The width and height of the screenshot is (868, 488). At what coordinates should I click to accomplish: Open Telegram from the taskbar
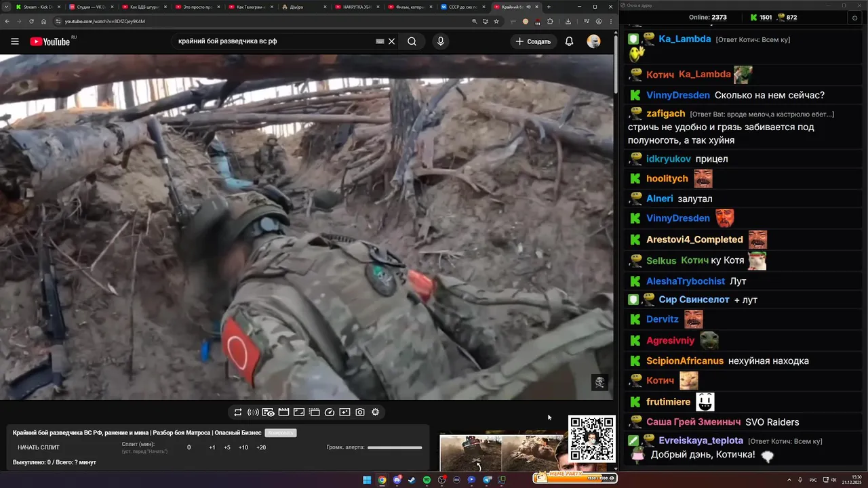(x=486, y=480)
